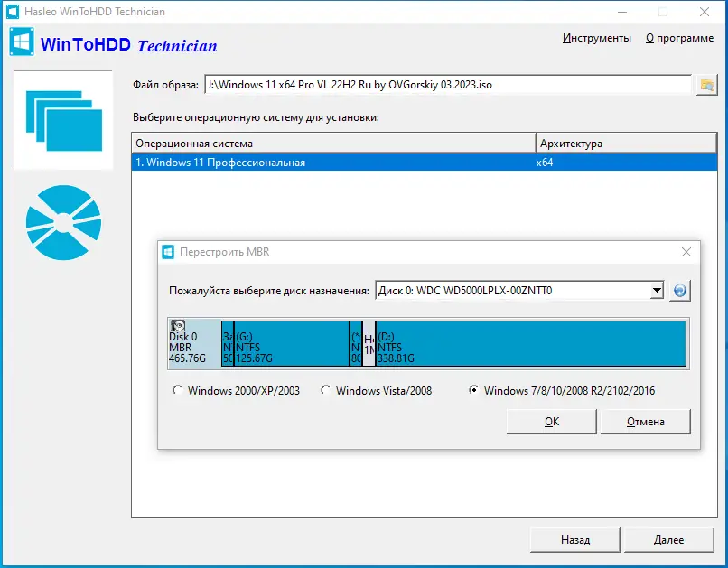Screen dimensions: 728x568
Task: Click the Disk 0 MBR 465.76G label
Action: [187, 348]
